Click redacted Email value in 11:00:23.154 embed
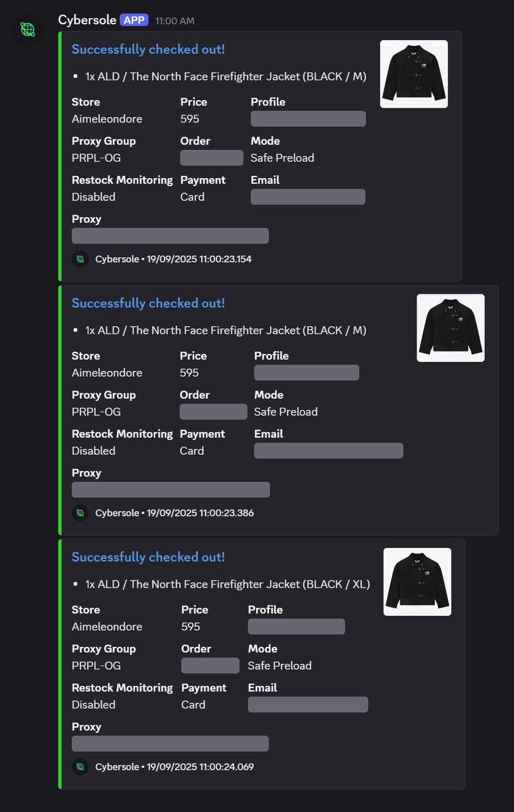The width and height of the screenshot is (514, 812). coord(308,197)
